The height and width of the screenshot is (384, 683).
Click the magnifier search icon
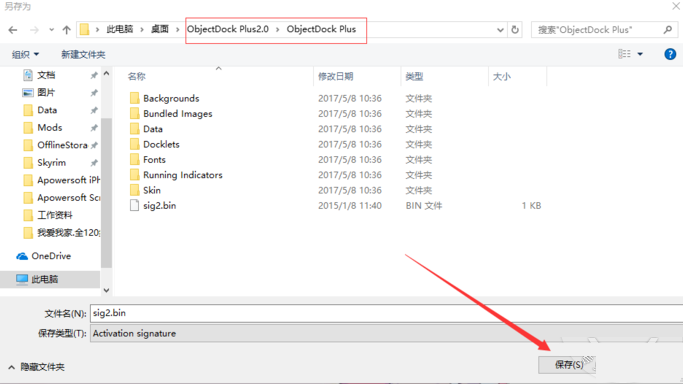(x=668, y=30)
